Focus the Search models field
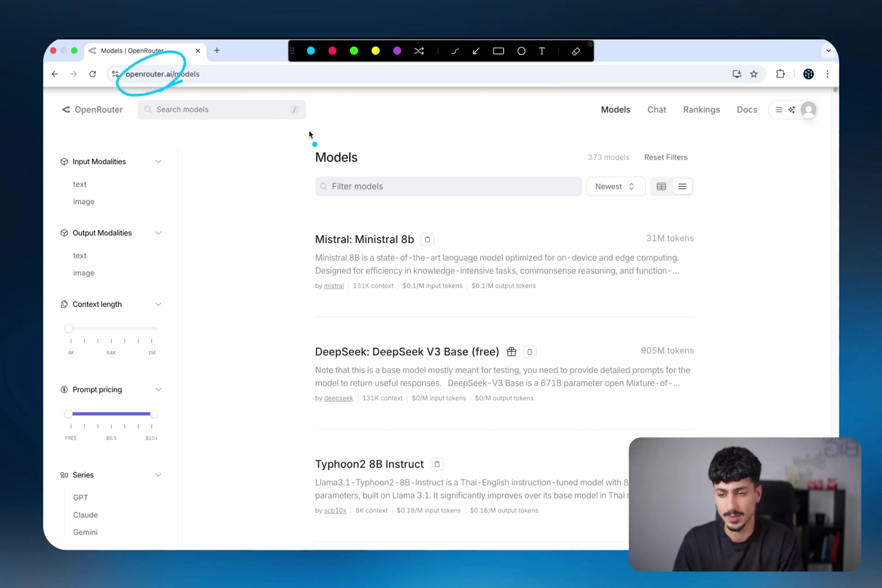Image resolution: width=882 pixels, height=588 pixels. (x=222, y=109)
